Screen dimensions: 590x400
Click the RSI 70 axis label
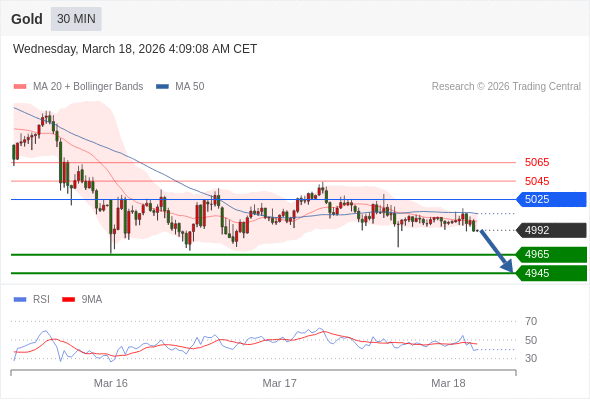pos(531,321)
